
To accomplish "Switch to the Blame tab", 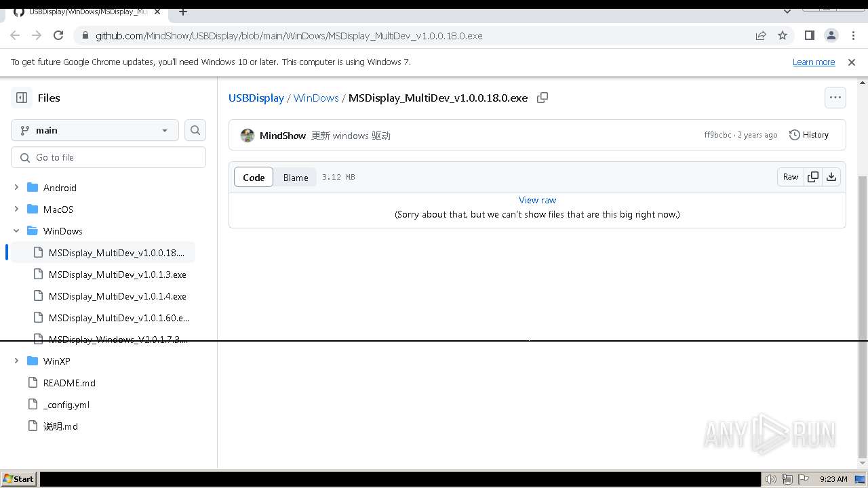I will [296, 177].
